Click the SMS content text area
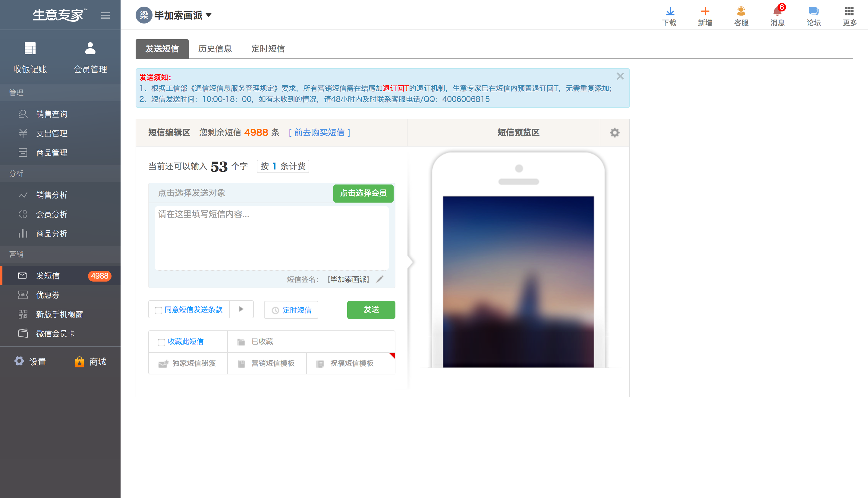The width and height of the screenshot is (868, 498). click(272, 238)
